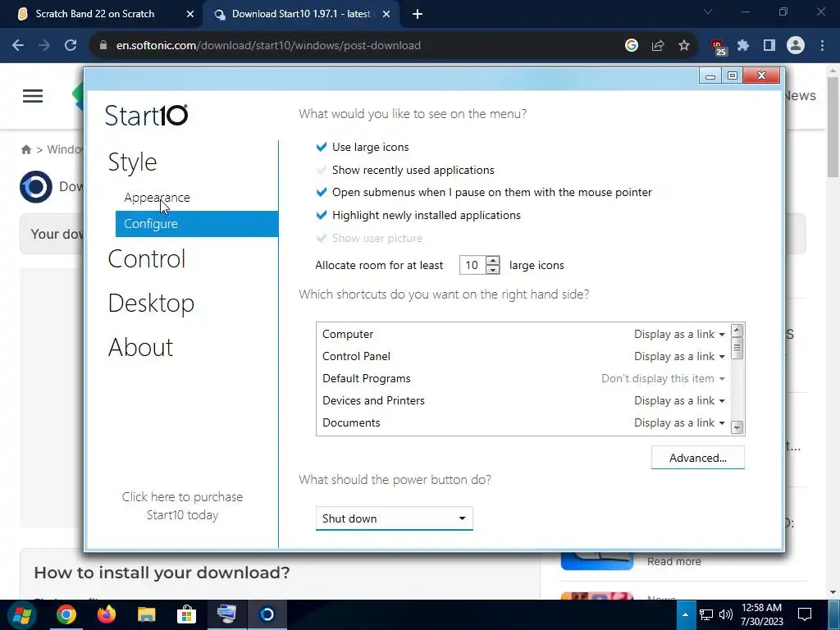Screen dimensions: 840x630
Task: Open Chrome extensions puzzle icon
Action: (743, 46)
